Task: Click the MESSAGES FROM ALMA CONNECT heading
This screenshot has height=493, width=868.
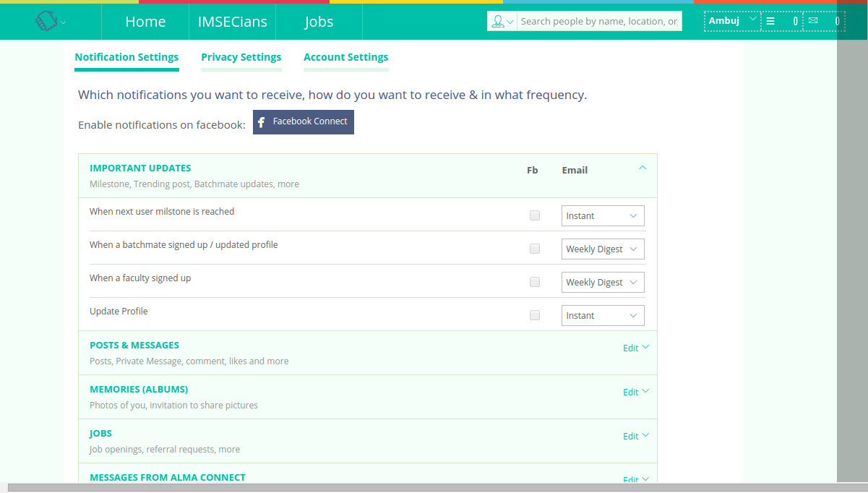Action: 168,478
